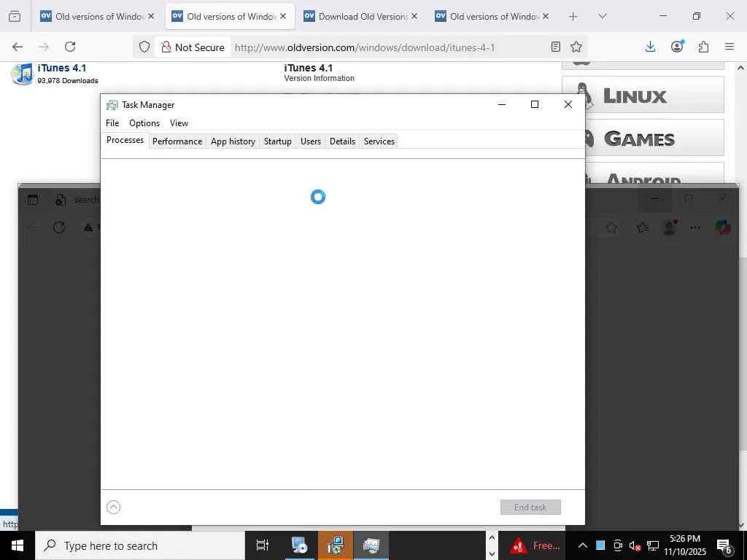Click the taskbar search box
This screenshot has height=560, width=747.
(139, 545)
